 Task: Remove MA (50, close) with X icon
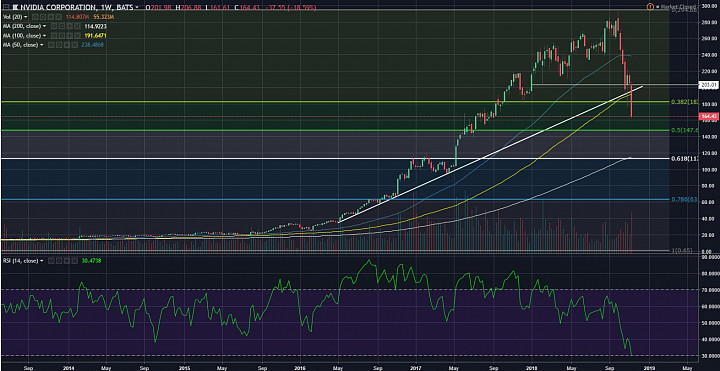(x=74, y=45)
